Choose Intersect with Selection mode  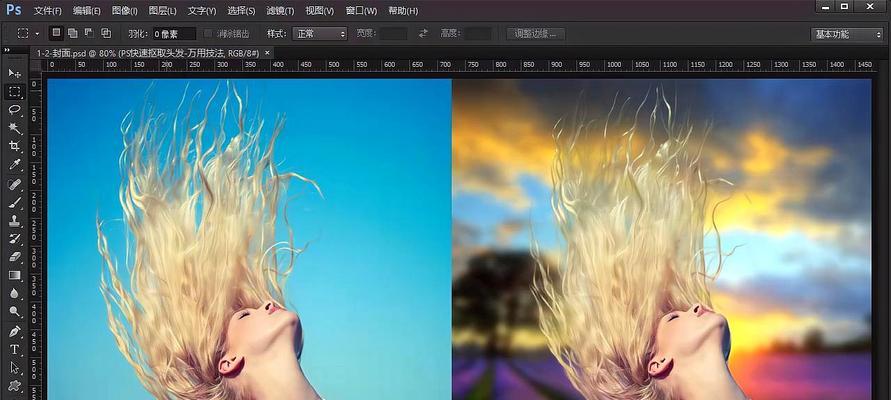coord(106,33)
